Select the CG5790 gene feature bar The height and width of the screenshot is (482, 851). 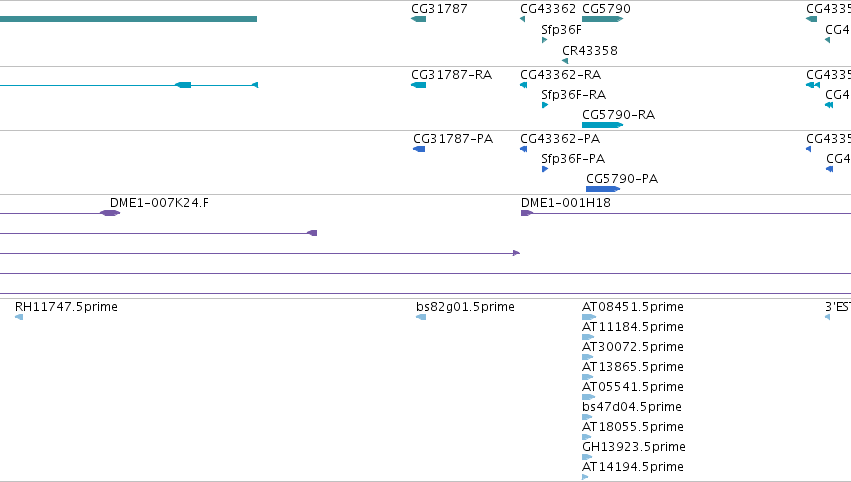pos(602,19)
